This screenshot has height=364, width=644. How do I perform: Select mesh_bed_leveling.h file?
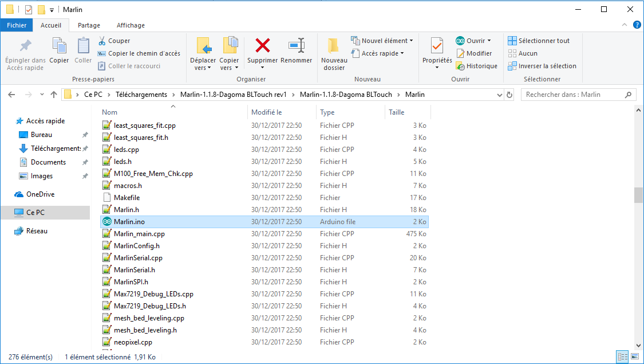pyautogui.click(x=264, y=330)
